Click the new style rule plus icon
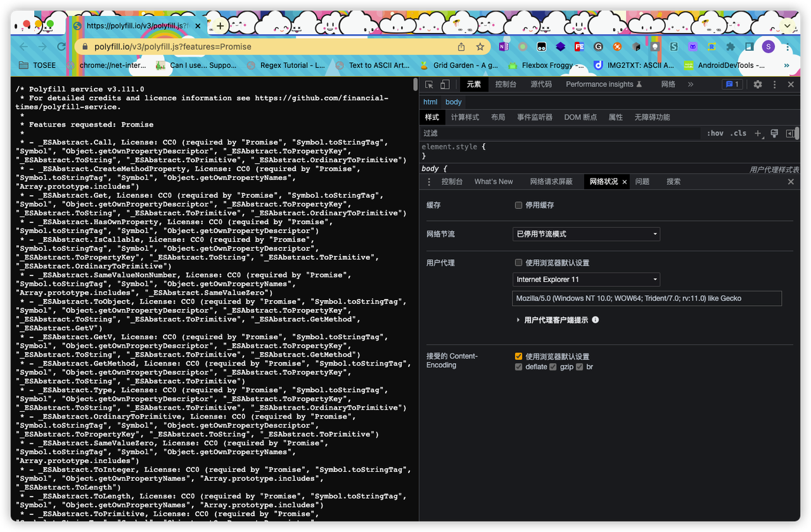 coord(758,133)
